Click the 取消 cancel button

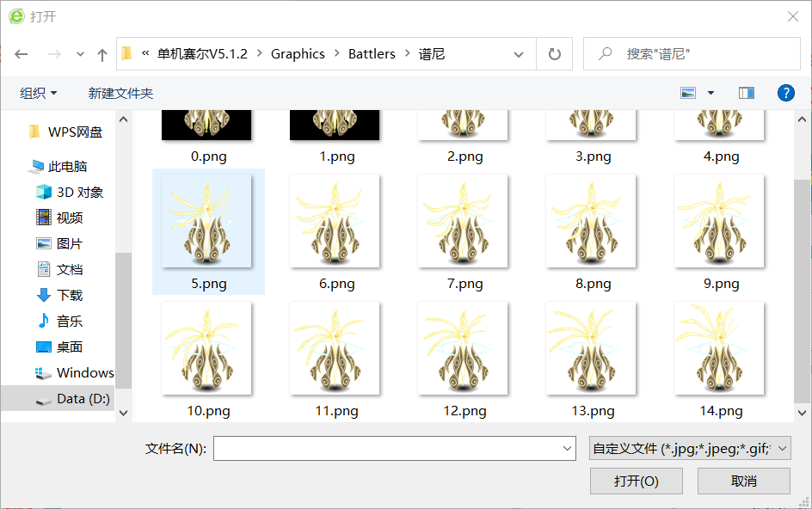point(744,481)
